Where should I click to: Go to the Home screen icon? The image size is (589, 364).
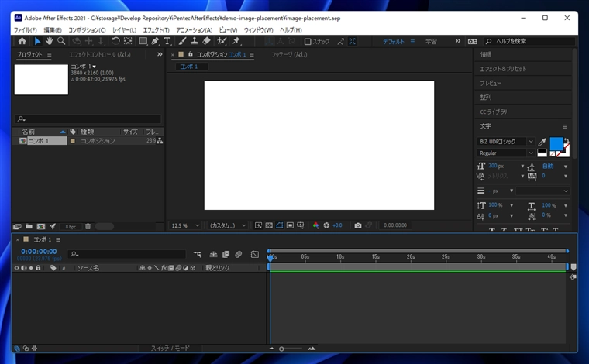pyautogui.click(x=22, y=41)
